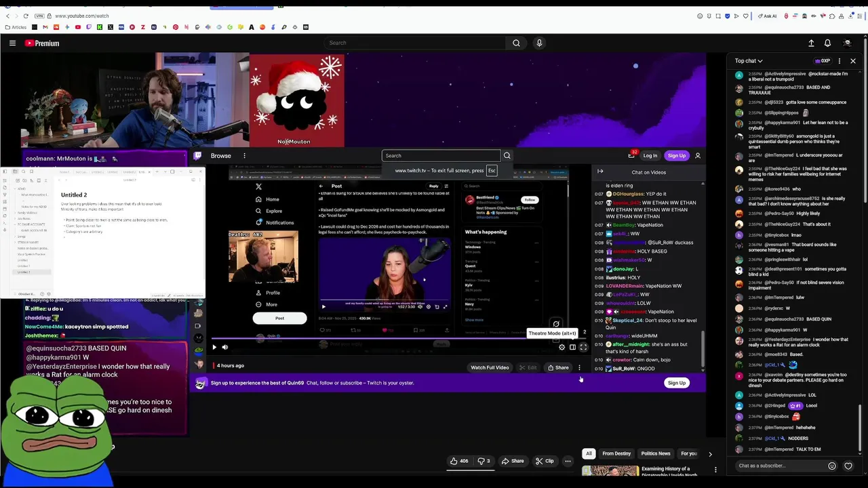This screenshot has width=868, height=488.
Task: Click YouTube Share button below video
Action: (x=513, y=461)
